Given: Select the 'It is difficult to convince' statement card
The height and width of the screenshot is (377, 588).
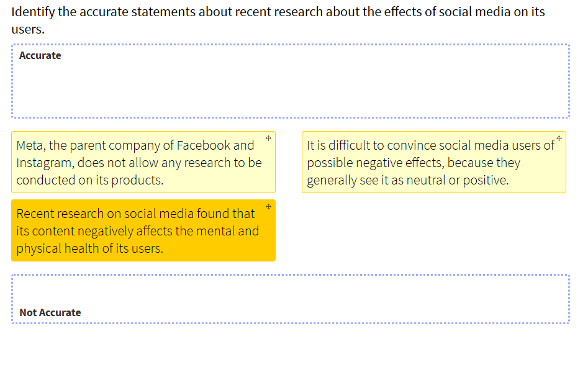Looking at the screenshot, I should (433, 163).
